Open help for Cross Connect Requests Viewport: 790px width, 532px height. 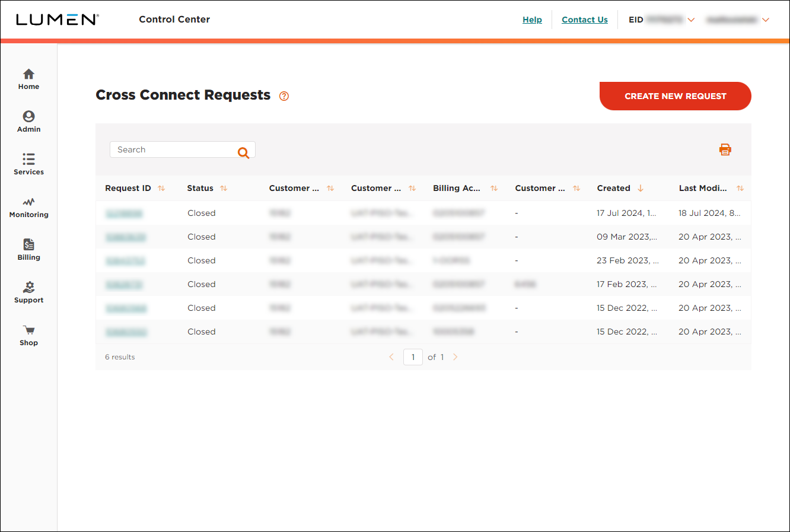click(x=283, y=95)
